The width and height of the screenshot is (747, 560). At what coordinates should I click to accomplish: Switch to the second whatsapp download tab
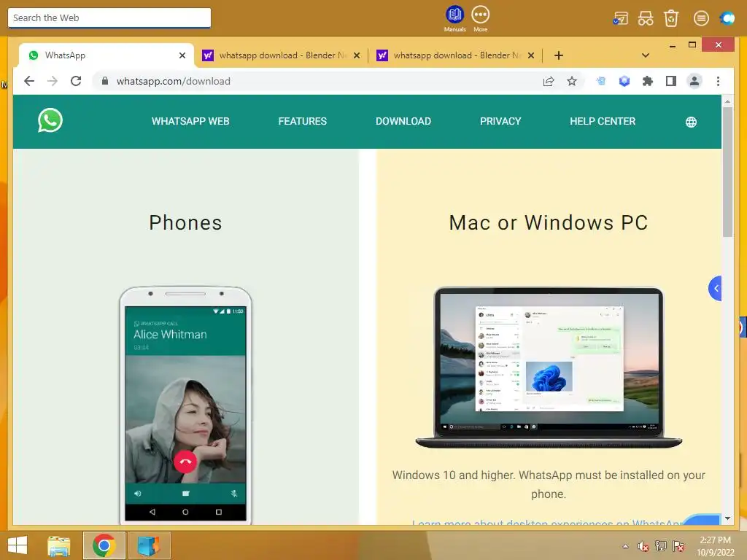pyautogui.click(x=281, y=55)
